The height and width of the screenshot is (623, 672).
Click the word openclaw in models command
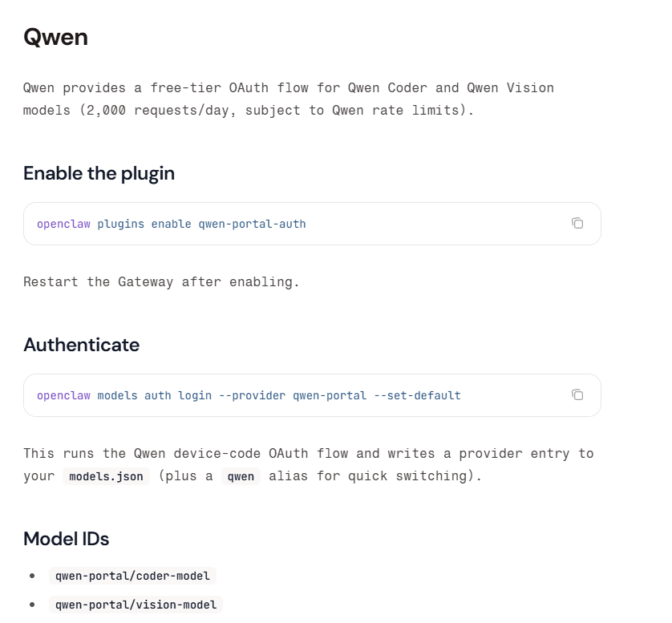pos(63,395)
